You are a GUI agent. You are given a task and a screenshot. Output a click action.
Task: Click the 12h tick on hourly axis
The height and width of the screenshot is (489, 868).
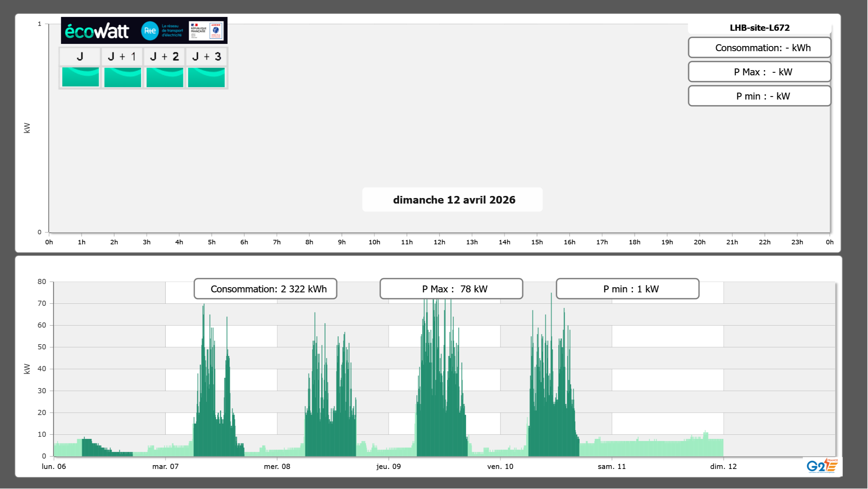[x=439, y=242]
